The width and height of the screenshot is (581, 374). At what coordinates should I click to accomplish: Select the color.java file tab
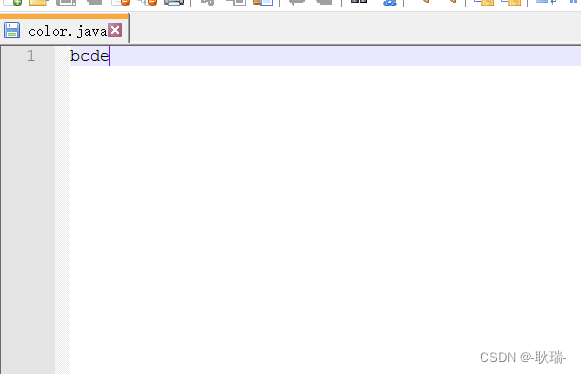[x=64, y=30]
